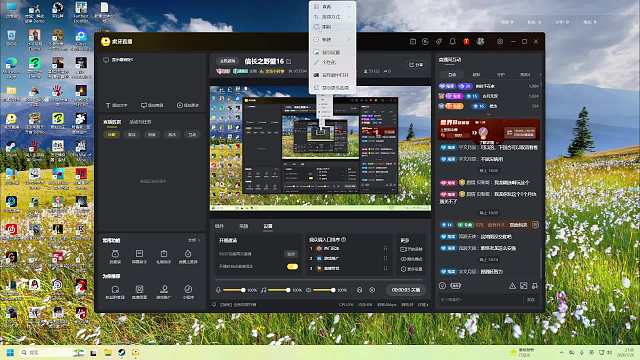This screenshot has width=640, height=360.
Task: Click the music note icon beside volume slider
Action: click(x=264, y=290)
